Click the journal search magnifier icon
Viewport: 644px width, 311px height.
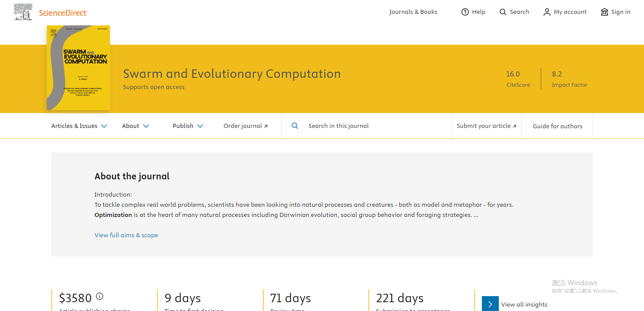pos(295,126)
